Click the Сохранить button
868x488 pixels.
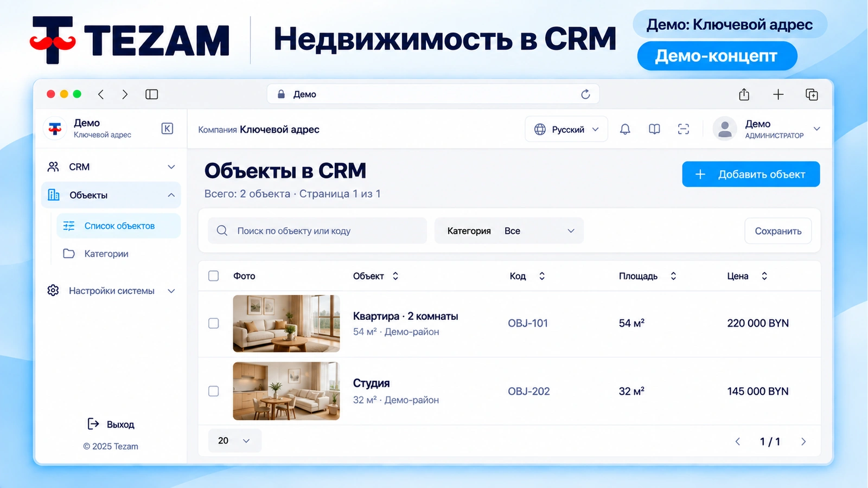[x=778, y=231]
